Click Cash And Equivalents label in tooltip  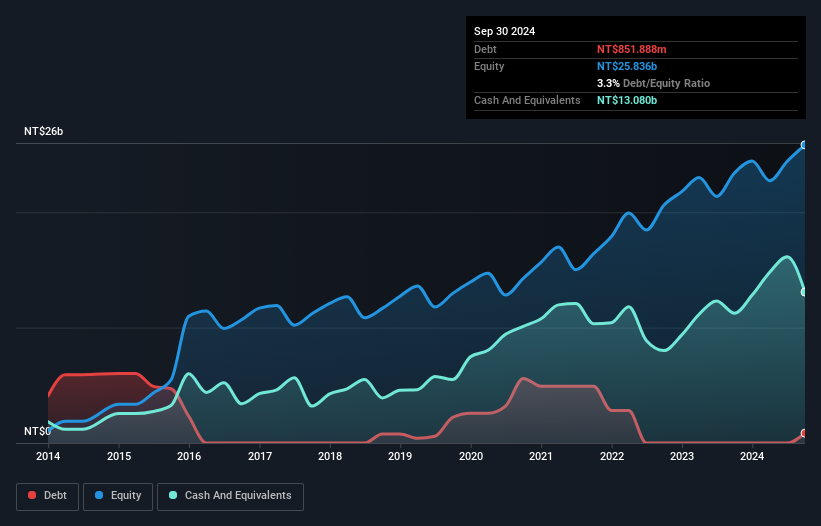(x=527, y=100)
